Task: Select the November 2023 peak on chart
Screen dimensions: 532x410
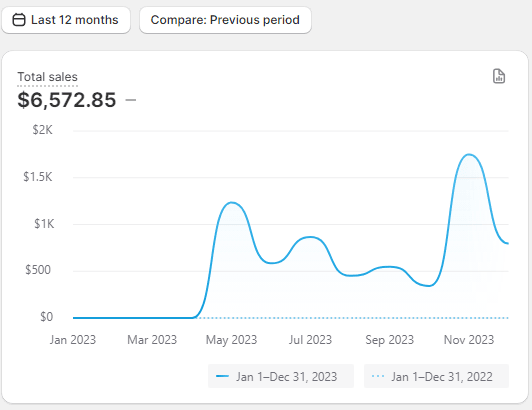Action: coord(469,155)
